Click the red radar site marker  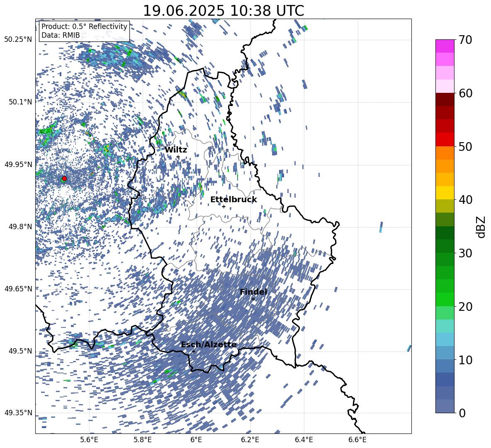64,179
